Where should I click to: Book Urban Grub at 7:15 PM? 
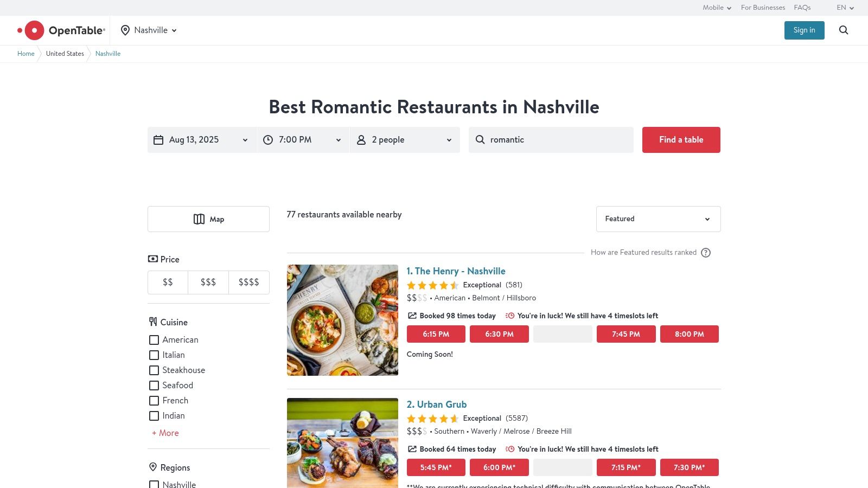[x=626, y=467]
